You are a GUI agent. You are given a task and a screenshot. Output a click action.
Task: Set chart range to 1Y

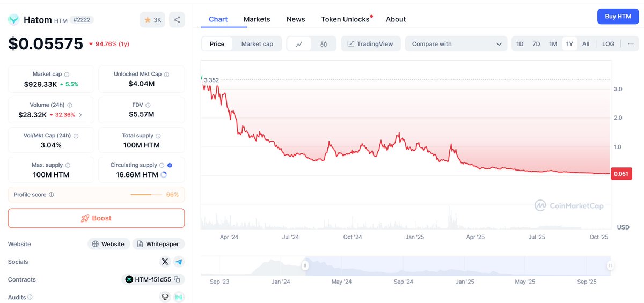point(569,44)
